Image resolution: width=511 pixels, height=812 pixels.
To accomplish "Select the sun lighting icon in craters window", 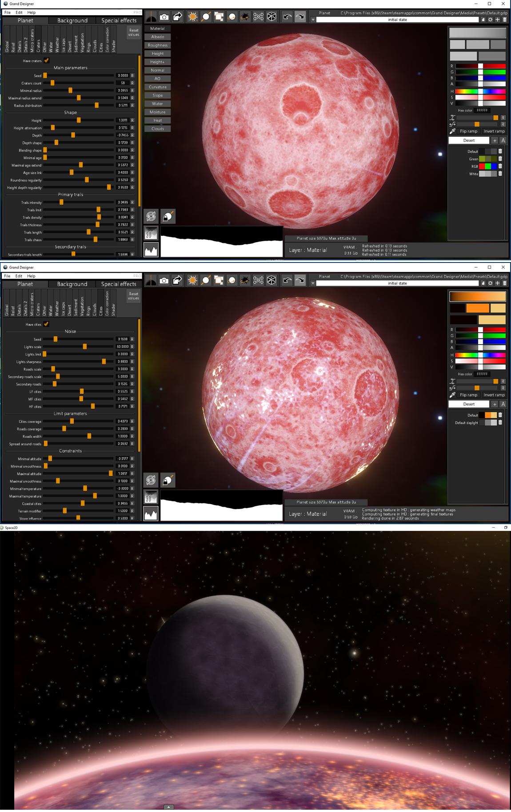I will (x=192, y=17).
